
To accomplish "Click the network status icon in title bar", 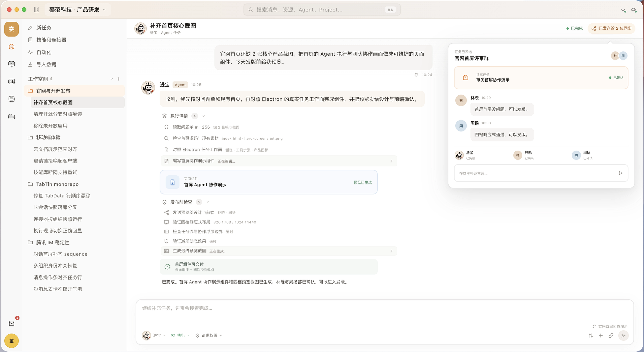I will coord(623,10).
